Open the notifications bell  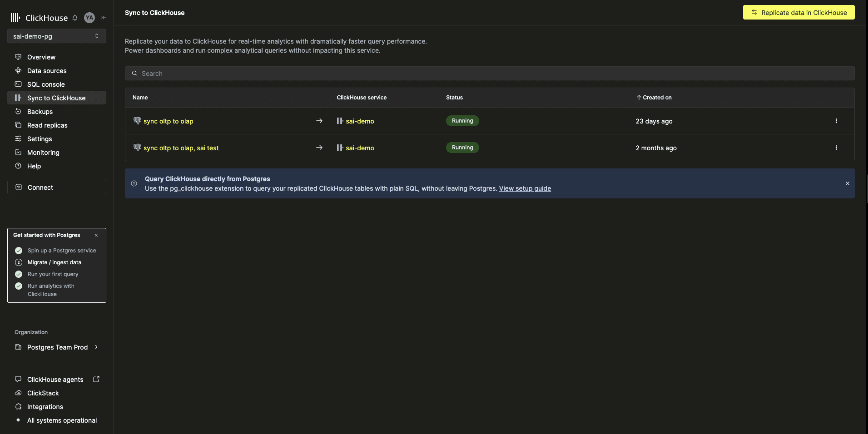[x=75, y=18]
